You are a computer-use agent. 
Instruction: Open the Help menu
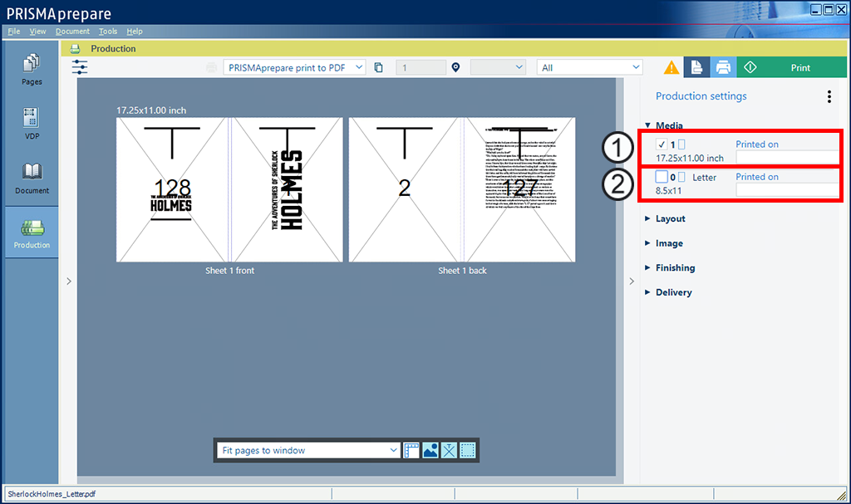pyautogui.click(x=135, y=32)
